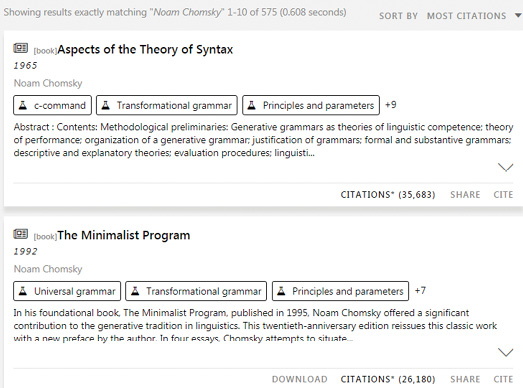
Task: Select the Transformational grammar tag under Aspects of the Theory of Syntax
Action: pos(167,105)
